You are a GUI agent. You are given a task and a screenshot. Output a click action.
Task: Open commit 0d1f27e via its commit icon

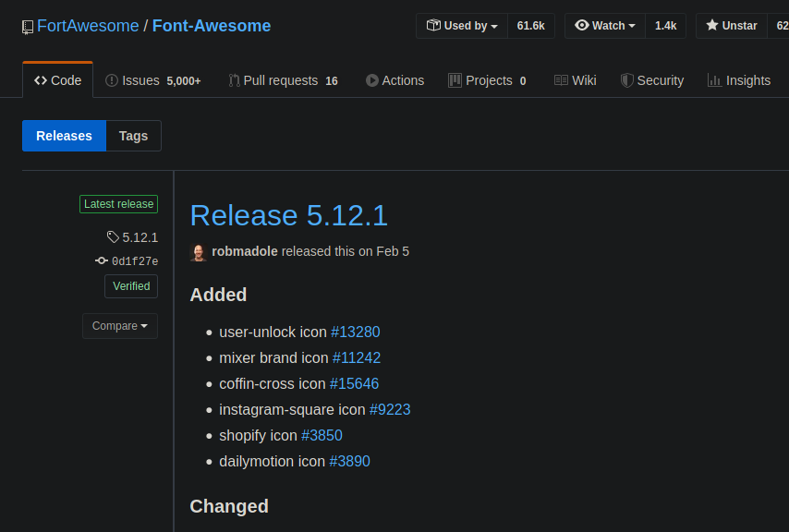pos(101,261)
